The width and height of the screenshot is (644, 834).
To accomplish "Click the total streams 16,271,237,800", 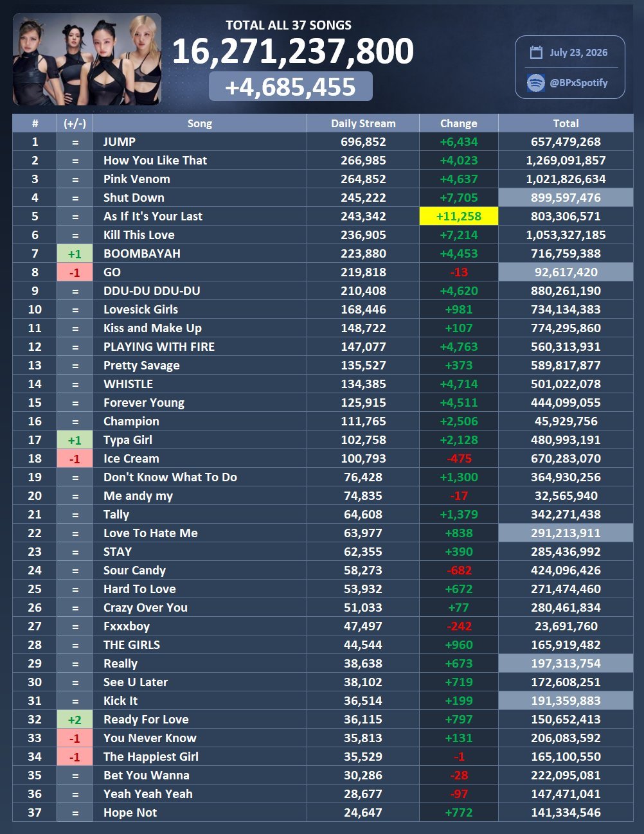I will click(293, 51).
